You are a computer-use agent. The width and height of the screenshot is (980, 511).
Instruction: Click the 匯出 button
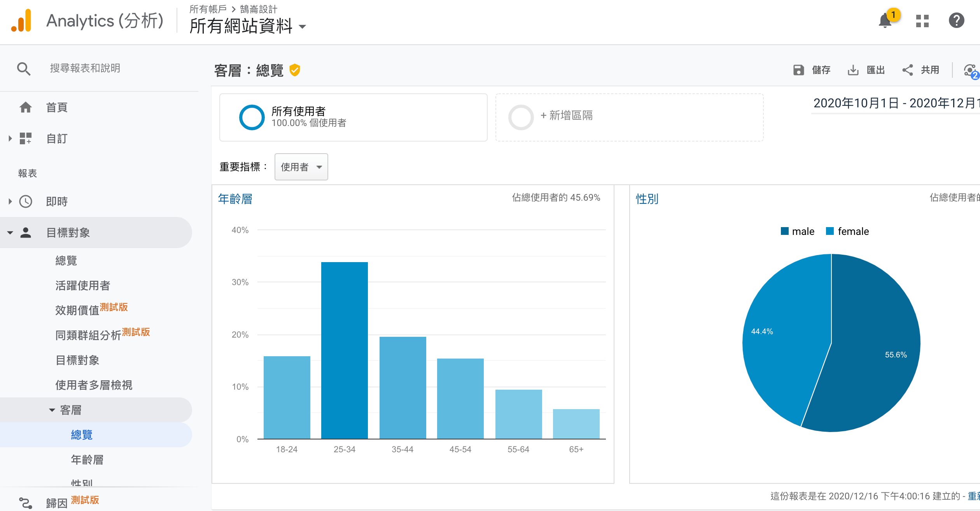(866, 70)
